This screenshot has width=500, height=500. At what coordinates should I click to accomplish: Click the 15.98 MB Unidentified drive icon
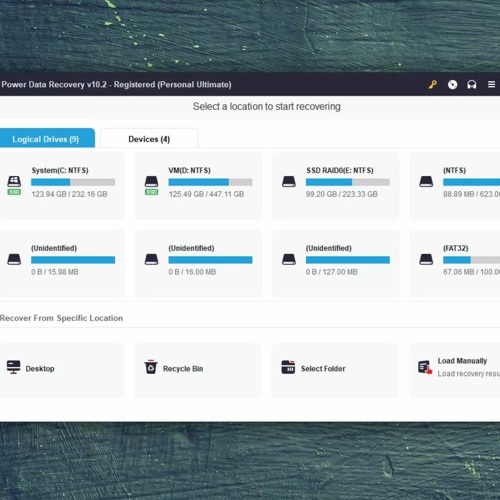coord(14,259)
